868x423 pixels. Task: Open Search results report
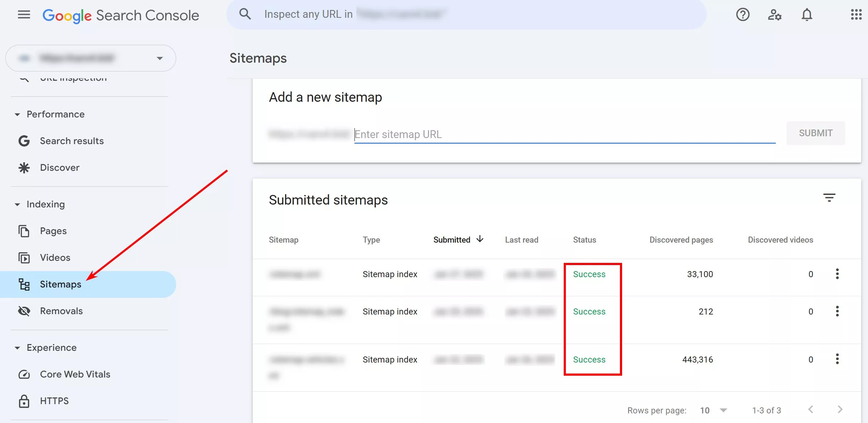(72, 141)
